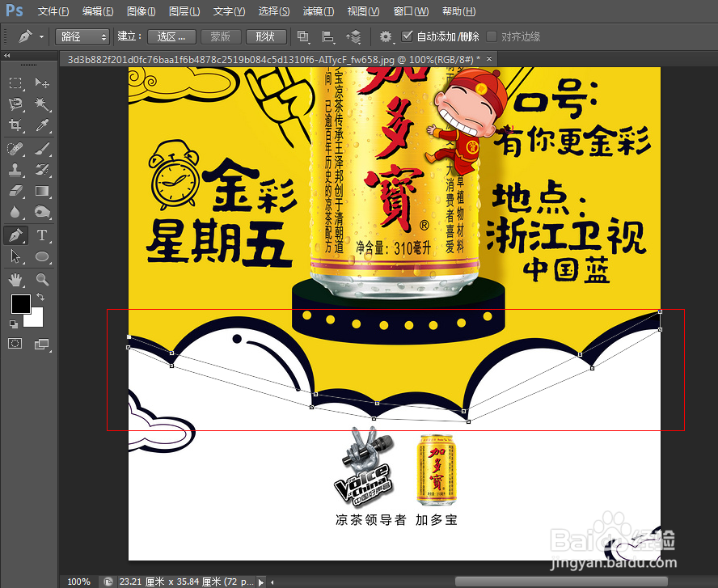Open the 窗口(W) menu
The height and width of the screenshot is (588, 718).
[x=412, y=11]
